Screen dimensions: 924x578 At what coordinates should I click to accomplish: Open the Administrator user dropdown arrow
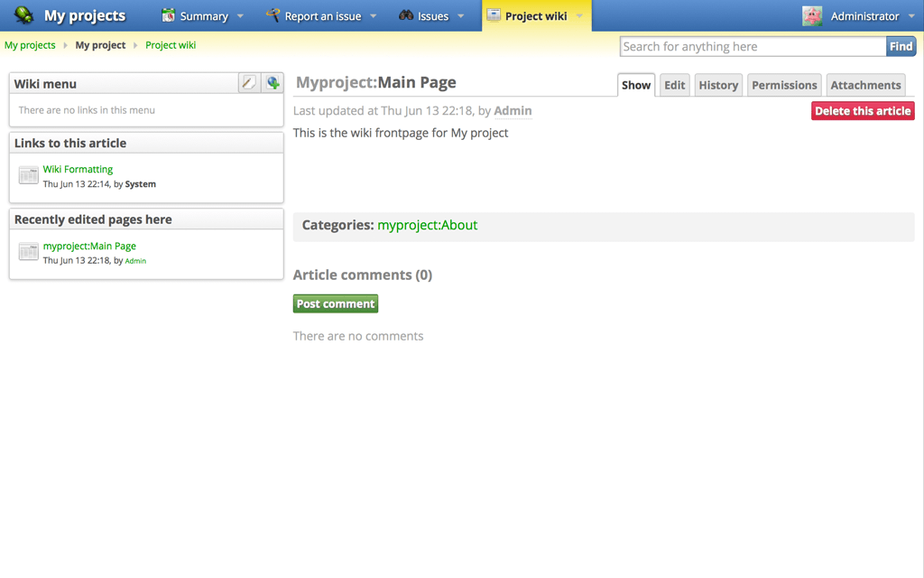[x=911, y=16]
